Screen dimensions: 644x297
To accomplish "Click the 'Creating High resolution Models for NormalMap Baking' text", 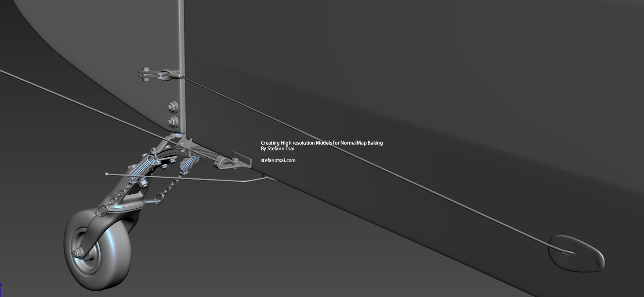I will click(322, 143).
